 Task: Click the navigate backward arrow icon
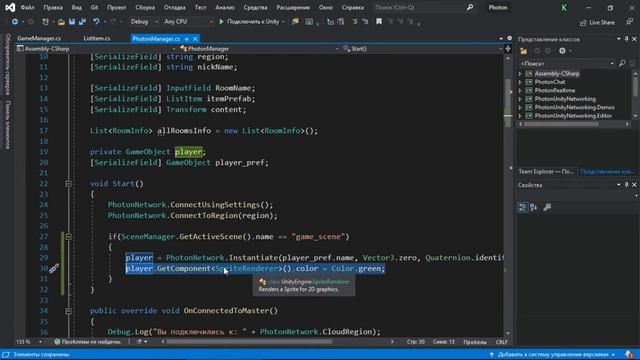(x=14, y=22)
